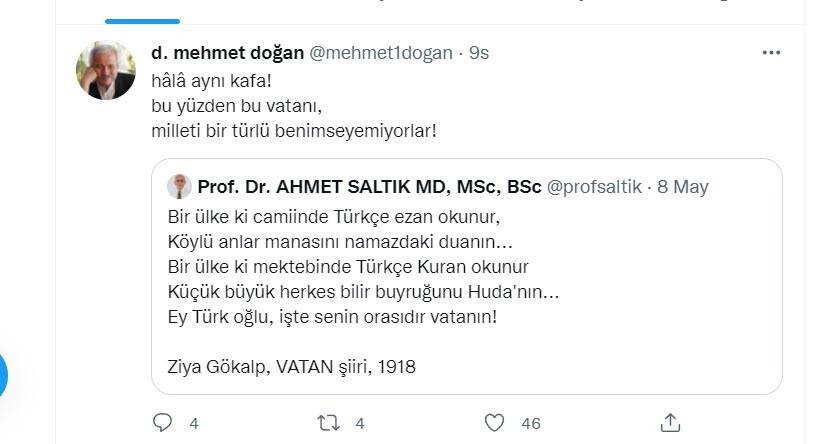Screen dimensions: 840x444
Task: Click the quoted tweet's 8 May date
Action: click(683, 186)
